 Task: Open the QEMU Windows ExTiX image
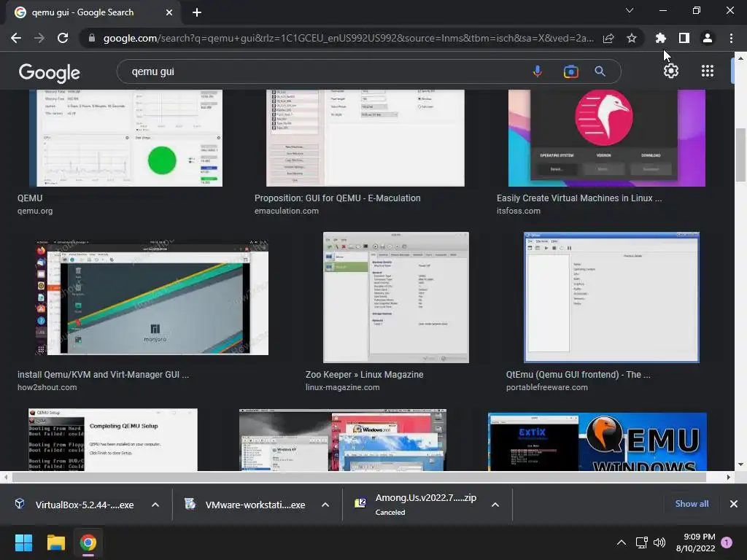pyautogui.click(x=597, y=441)
